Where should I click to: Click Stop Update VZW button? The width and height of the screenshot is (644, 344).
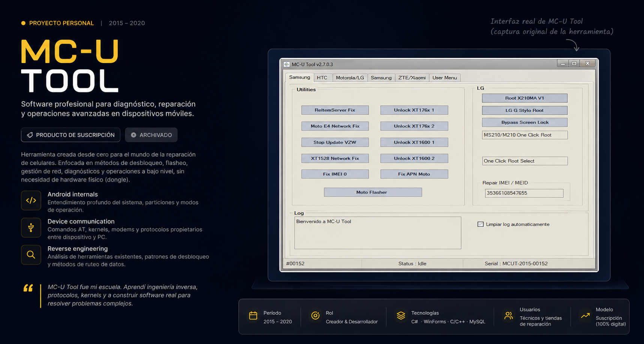coord(335,142)
